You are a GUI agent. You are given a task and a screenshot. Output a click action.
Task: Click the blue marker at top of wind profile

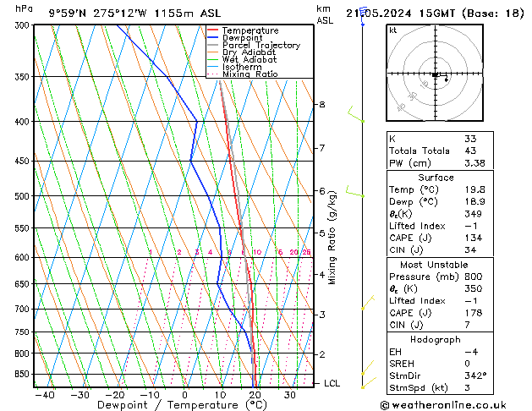coord(363,23)
